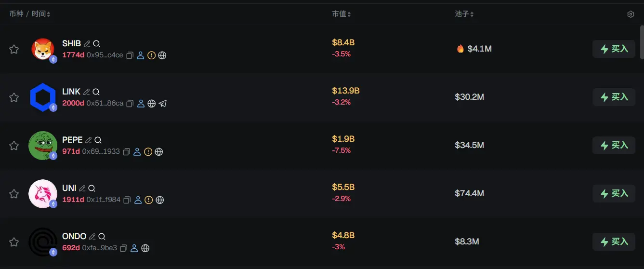Open the holder profile icon for ONDO

(134, 248)
